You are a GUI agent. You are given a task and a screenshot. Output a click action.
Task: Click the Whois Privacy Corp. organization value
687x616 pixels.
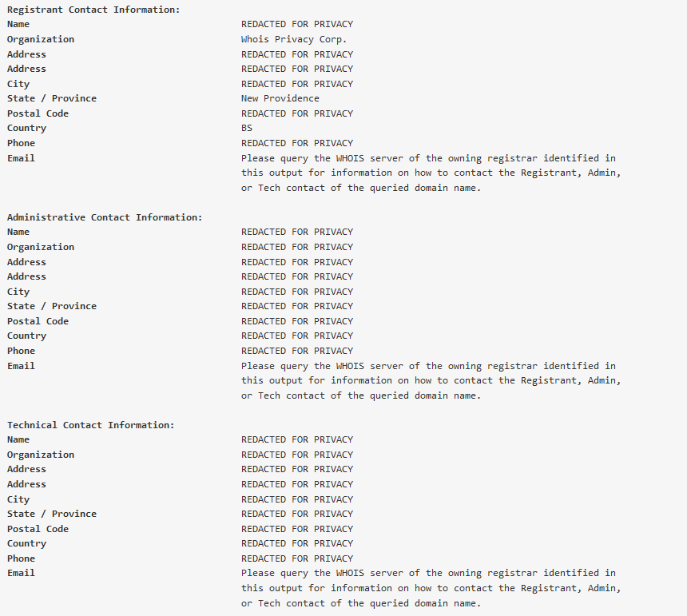tap(293, 39)
